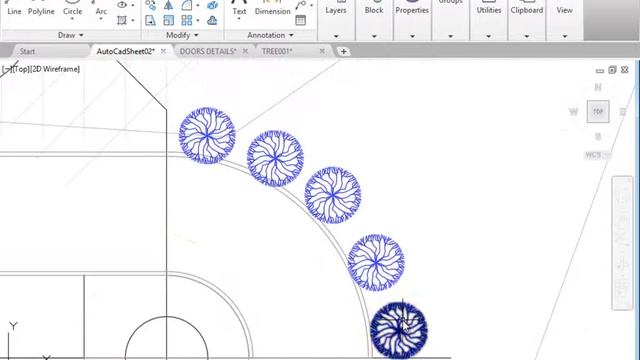Screen dimensions: 640x360
Task: Switch to the Start tab
Action: pyautogui.click(x=27, y=51)
